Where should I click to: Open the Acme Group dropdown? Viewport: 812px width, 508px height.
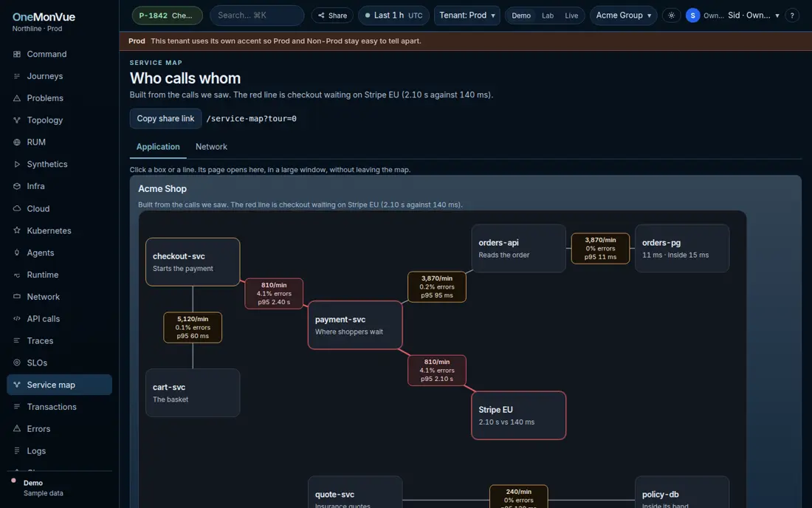[624, 16]
